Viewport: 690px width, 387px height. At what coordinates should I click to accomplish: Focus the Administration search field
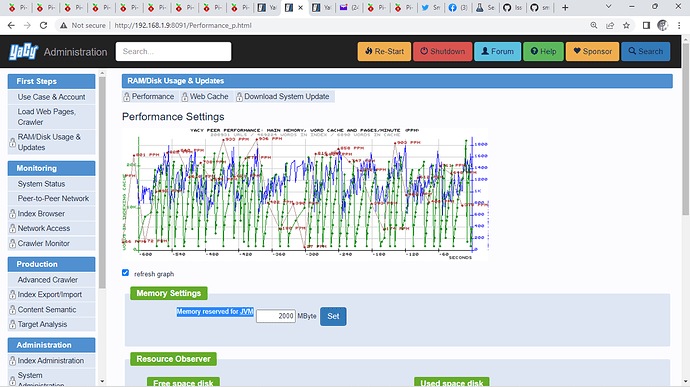click(x=173, y=52)
